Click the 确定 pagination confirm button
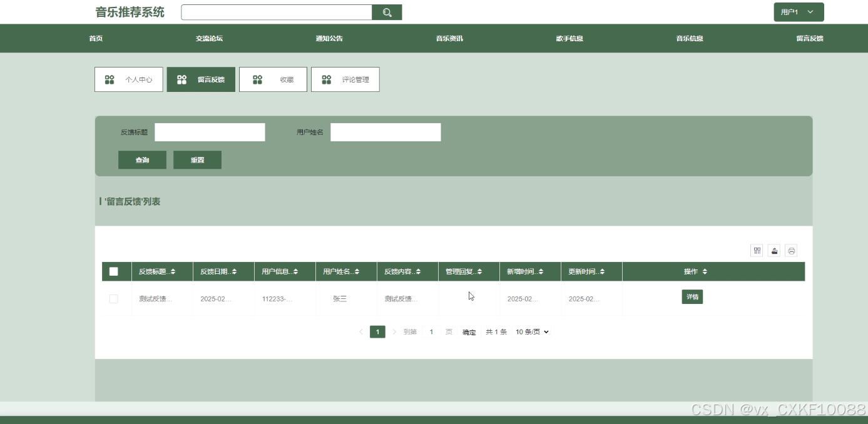This screenshot has width=868, height=424. 469,332
